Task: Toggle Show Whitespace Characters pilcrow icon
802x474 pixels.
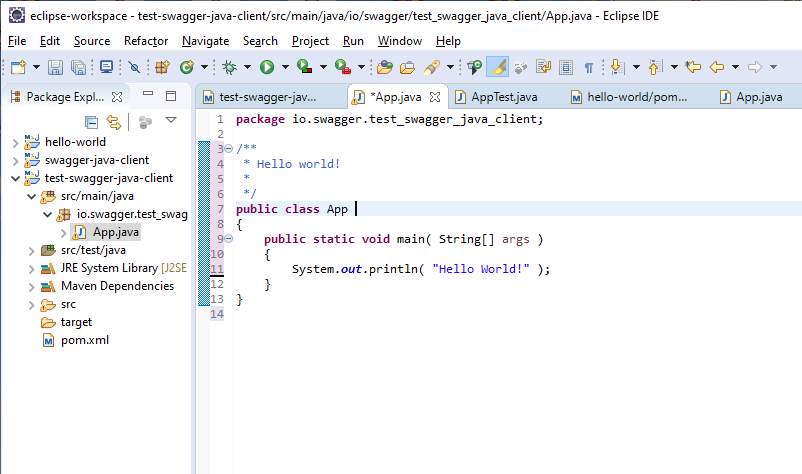Action: coord(589,67)
